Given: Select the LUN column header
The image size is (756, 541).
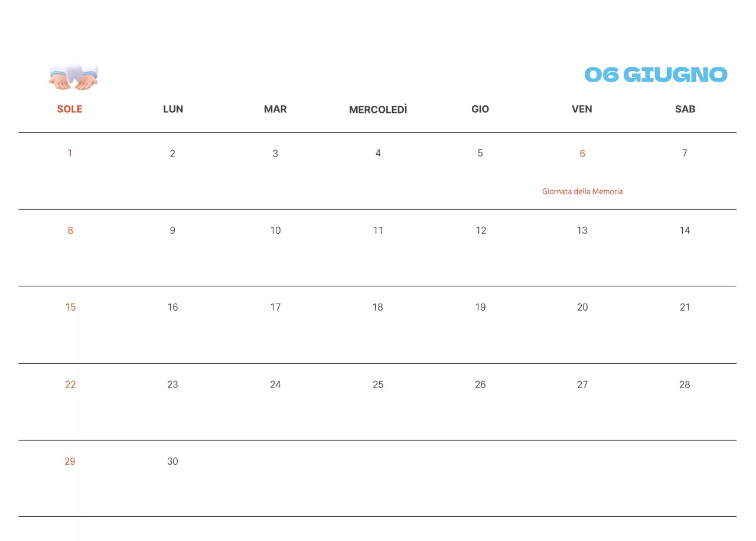Looking at the screenshot, I should coord(172,109).
